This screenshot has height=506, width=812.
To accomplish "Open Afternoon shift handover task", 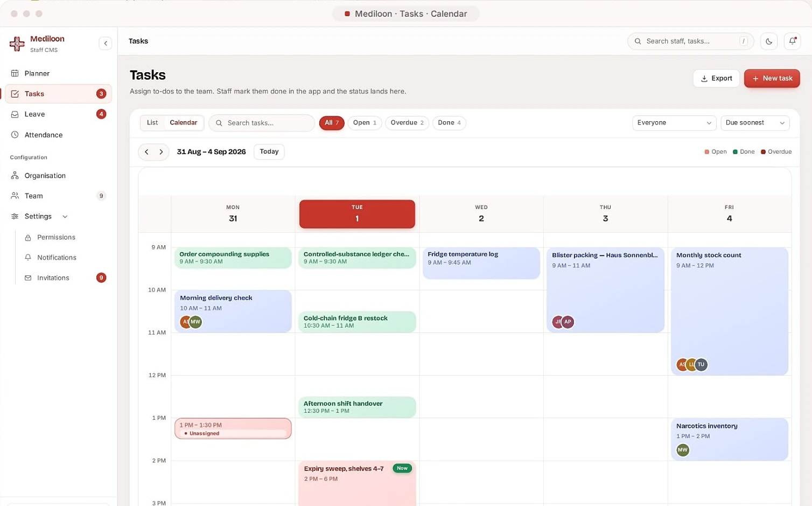I will [357, 407].
